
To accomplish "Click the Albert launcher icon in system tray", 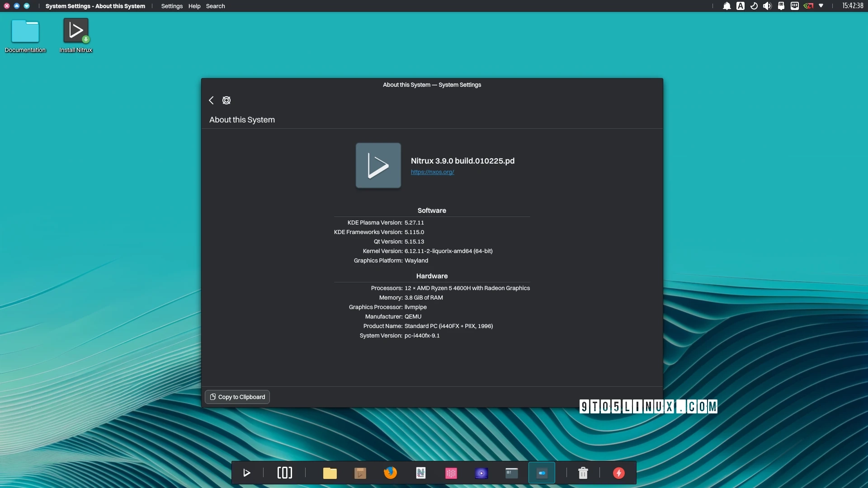I will [740, 6].
